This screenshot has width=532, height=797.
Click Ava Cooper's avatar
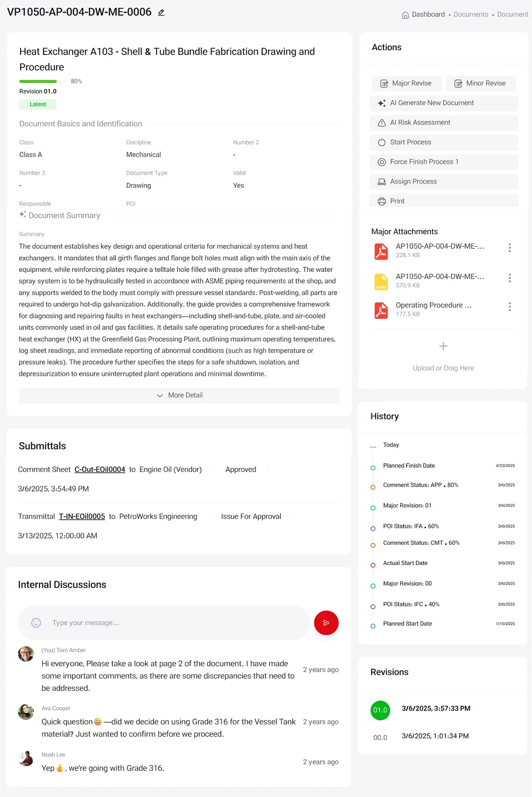tap(26, 712)
